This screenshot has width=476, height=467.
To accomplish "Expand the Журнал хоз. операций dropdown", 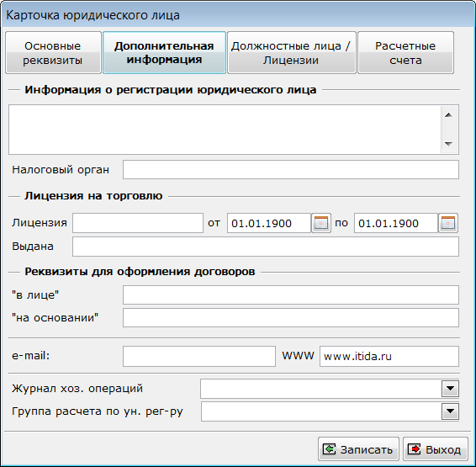I will (x=450, y=389).
